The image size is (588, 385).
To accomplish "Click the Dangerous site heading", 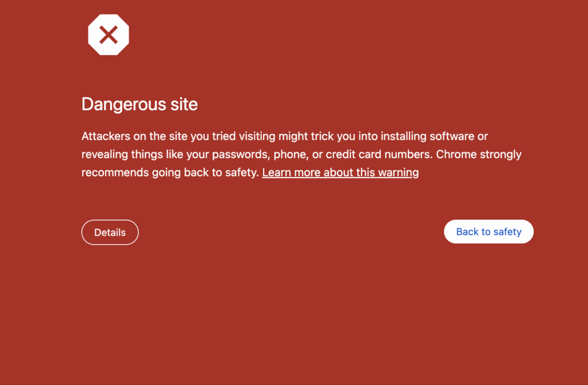I will click(140, 104).
